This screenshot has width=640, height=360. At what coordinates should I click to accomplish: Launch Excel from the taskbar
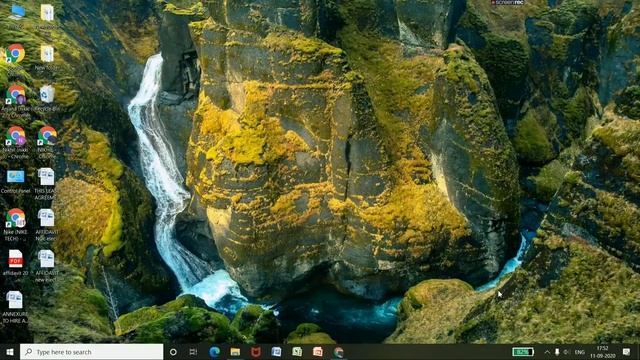click(x=297, y=352)
